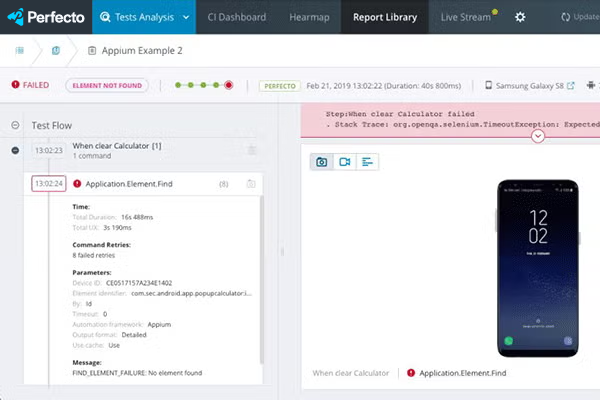Click 'When clear Calculator' caption below phone
Image resolution: width=600 pixels, height=400 pixels.
pos(351,373)
